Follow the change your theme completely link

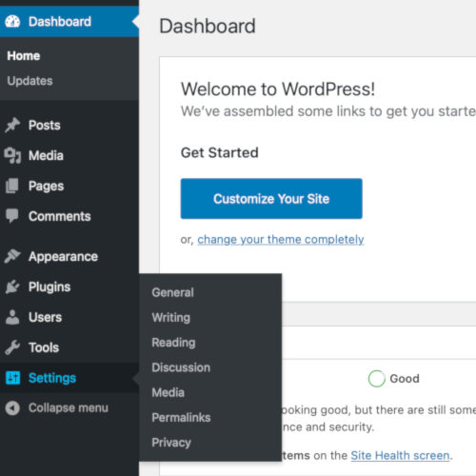tap(281, 240)
